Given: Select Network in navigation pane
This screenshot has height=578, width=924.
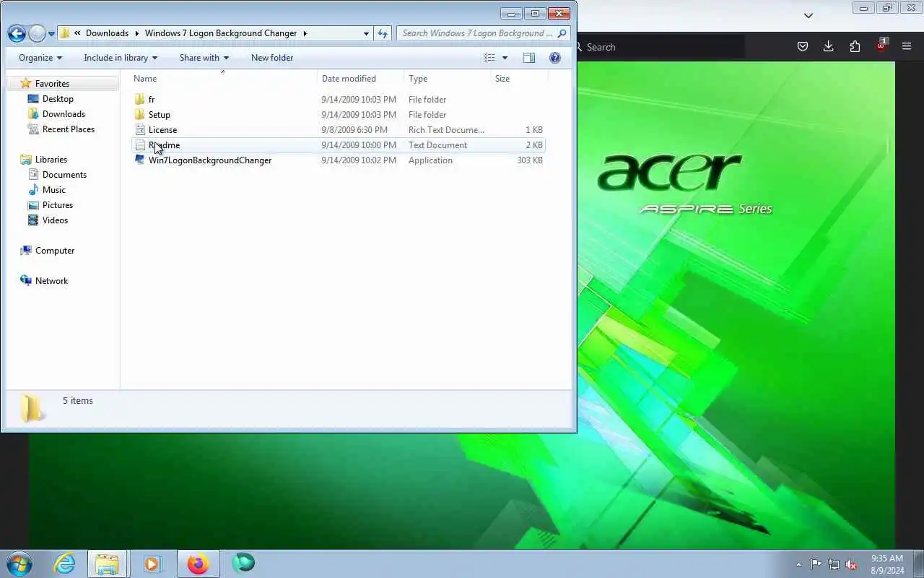Looking at the screenshot, I should [51, 281].
